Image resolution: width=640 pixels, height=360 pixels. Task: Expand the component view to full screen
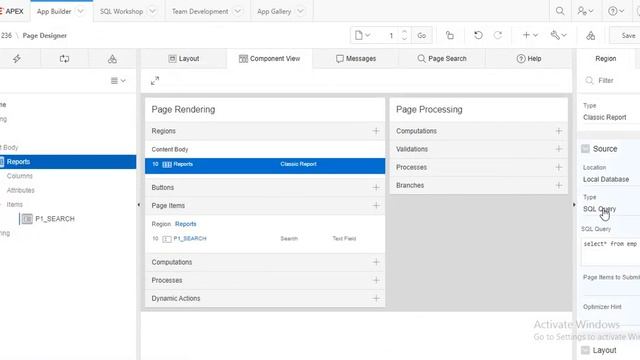coord(155,81)
